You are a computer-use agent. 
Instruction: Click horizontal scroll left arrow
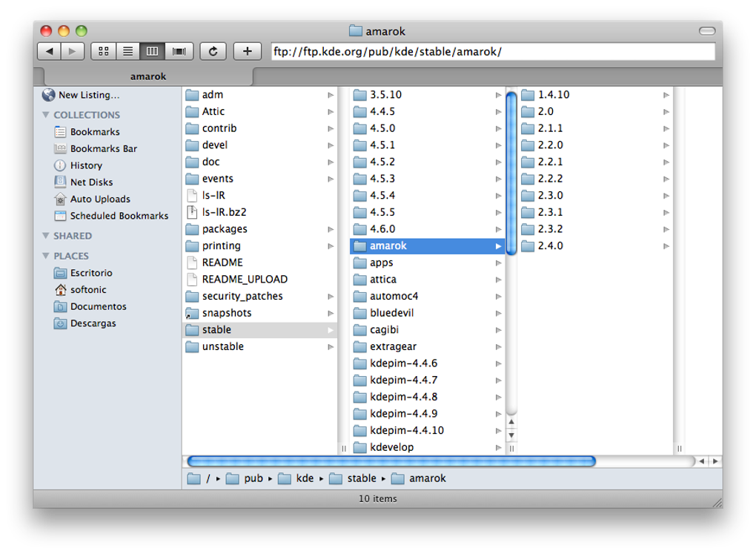pos(702,461)
